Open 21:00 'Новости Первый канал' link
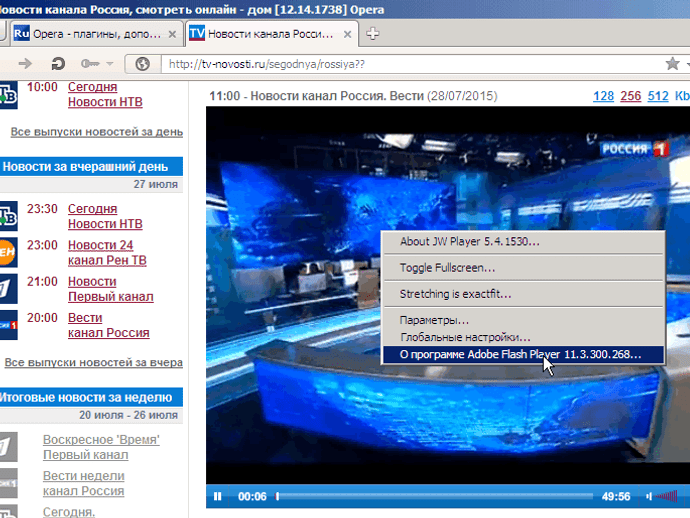 [110, 289]
